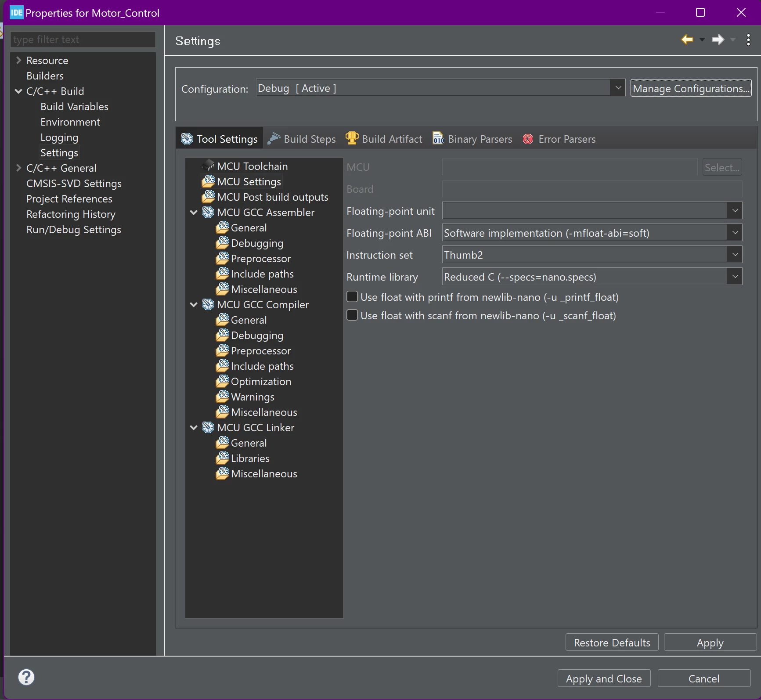The height and width of the screenshot is (700, 761).
Task: Click the icon beside Assembler Include paths
Action: tap(222, 274)
